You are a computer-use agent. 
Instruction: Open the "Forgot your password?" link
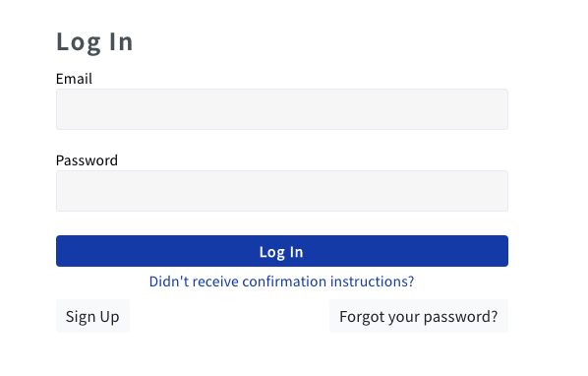pos(419,316)
